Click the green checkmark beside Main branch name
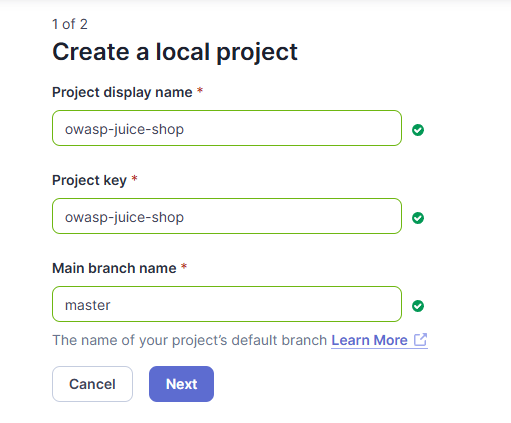Viewport: 511px width, 423px height. (x=418, y=306)
